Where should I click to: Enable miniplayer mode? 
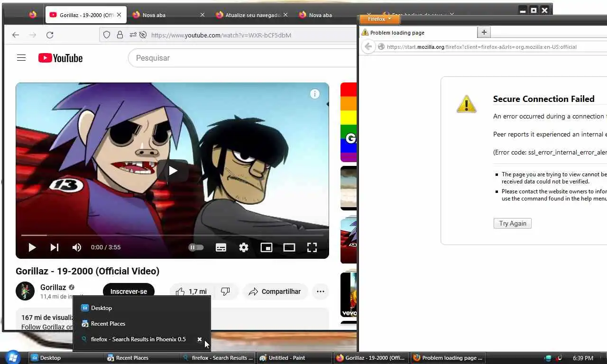(x=267, y=247)
